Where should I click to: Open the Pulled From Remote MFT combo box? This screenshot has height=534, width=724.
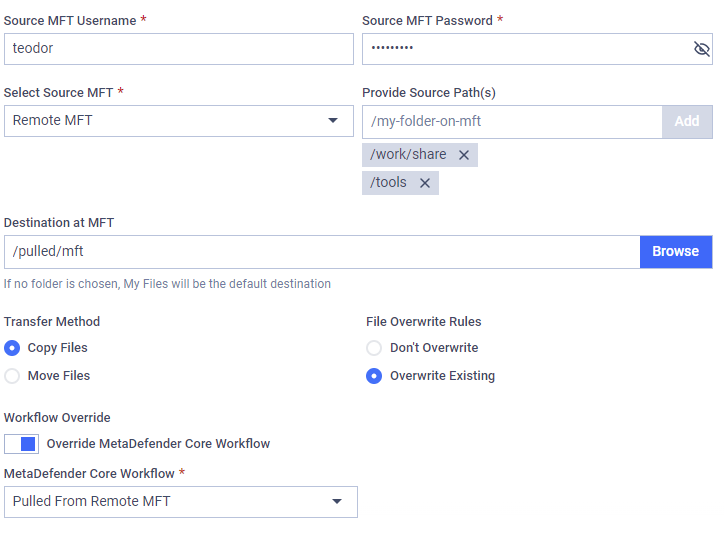pyautogui.click(x=181, y=502)
